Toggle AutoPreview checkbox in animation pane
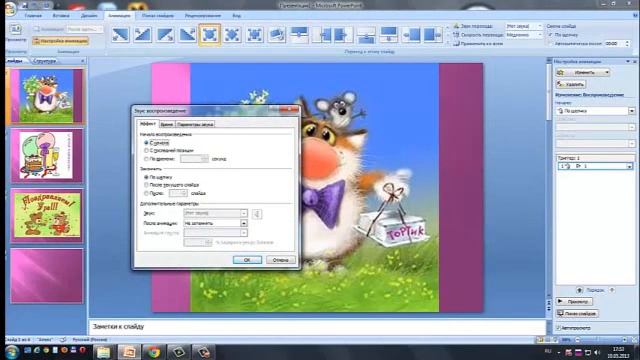This screenshot has width=640, height=360. (558, 328)
